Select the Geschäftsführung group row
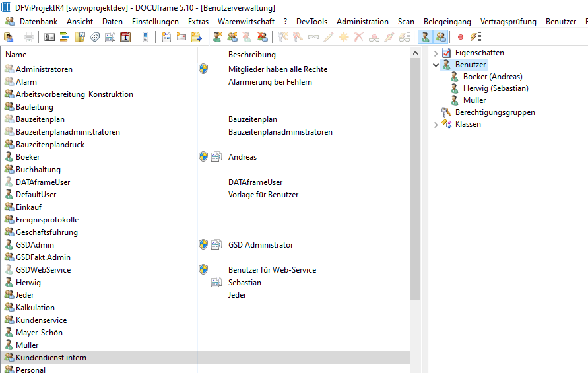 click(x=205, y=232)
